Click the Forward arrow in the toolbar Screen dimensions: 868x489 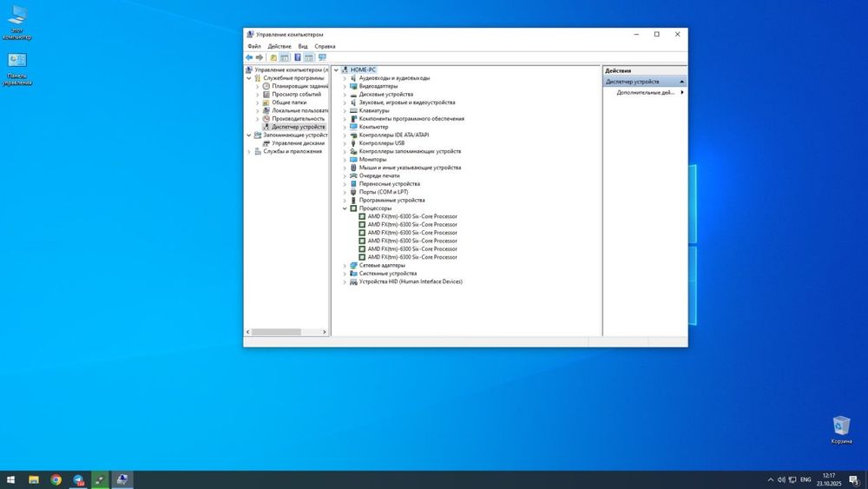click(x=259, y=57)
